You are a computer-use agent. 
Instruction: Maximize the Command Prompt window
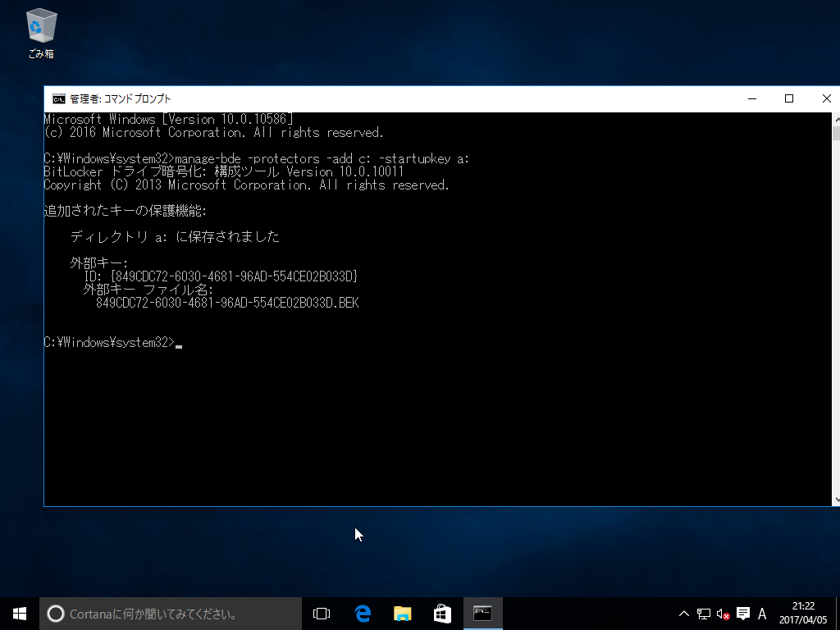pyautogui.click(x=789, y=98)
